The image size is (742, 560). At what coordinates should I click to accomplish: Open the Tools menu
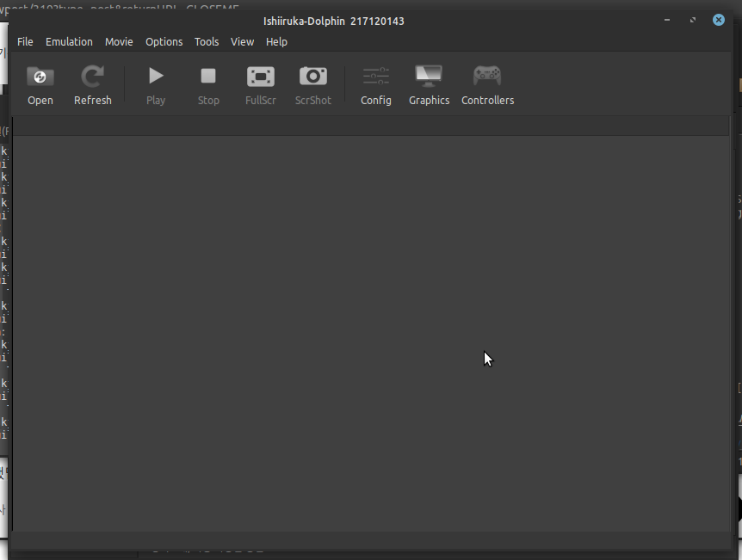[207, 41]
